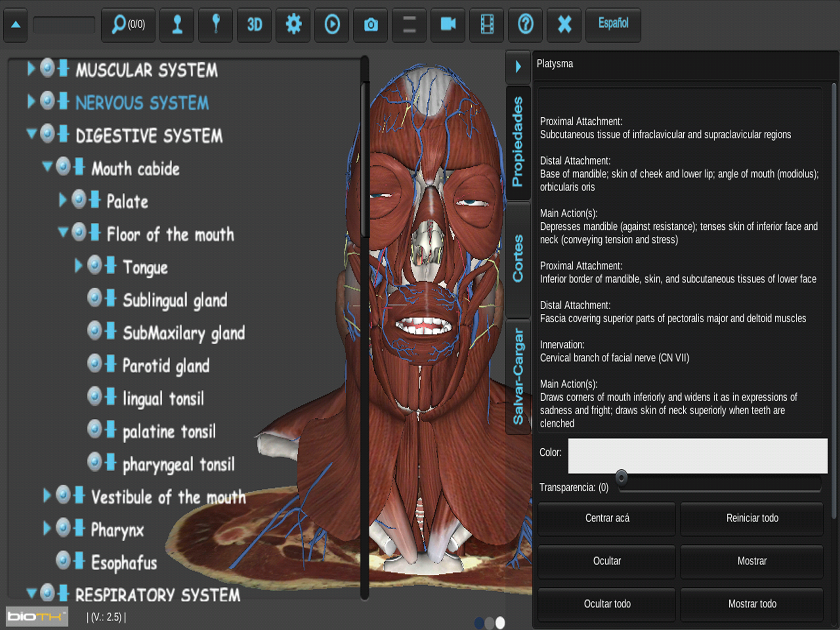The width and height of the screenshot is (840, 630).
Task: Expand the NERVOUS SYSTEM tree node
Action: coord(31,101)
